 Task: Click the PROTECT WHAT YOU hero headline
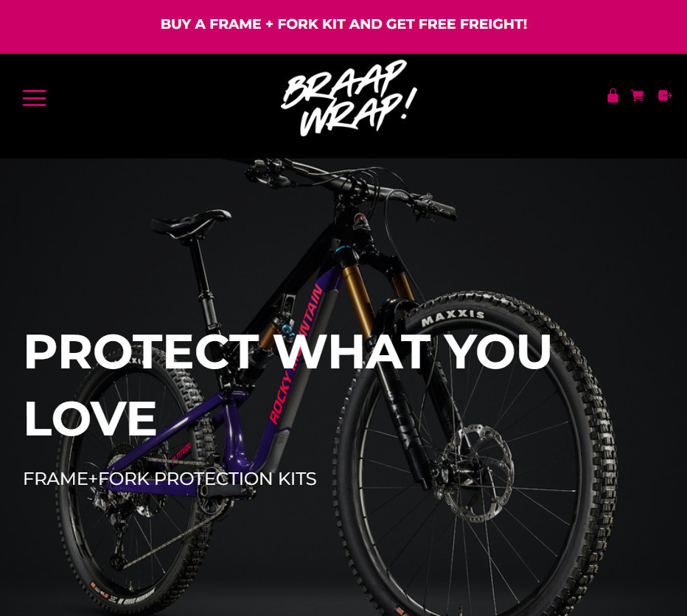[x=287, y=351]
